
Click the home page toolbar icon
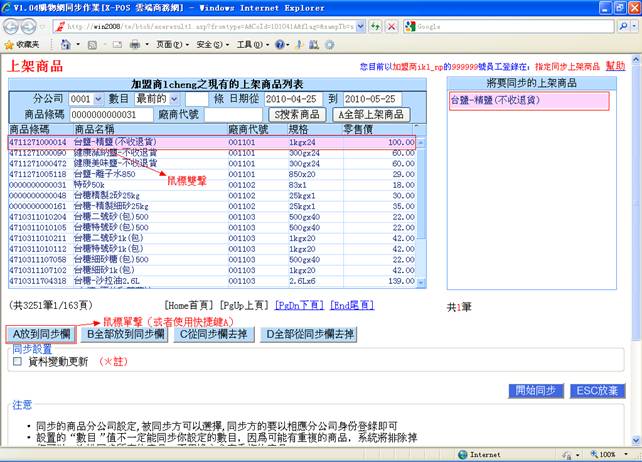tap(66, 45)
